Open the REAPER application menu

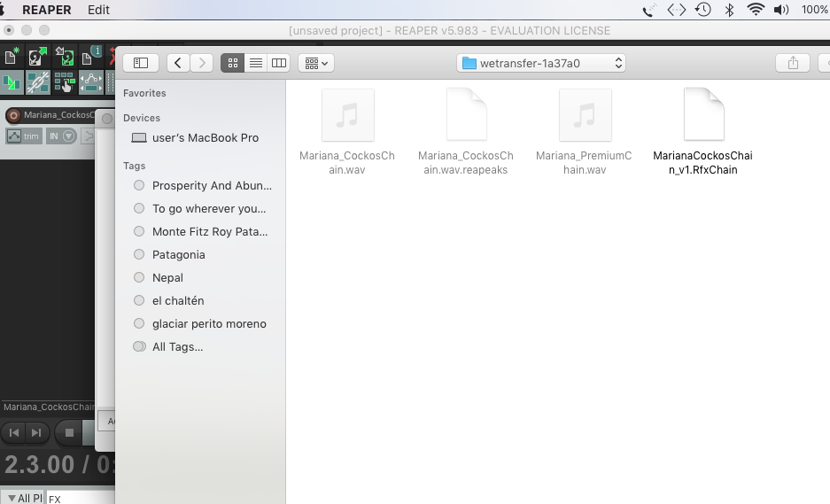pyautogui.click(x=47, y=10)
